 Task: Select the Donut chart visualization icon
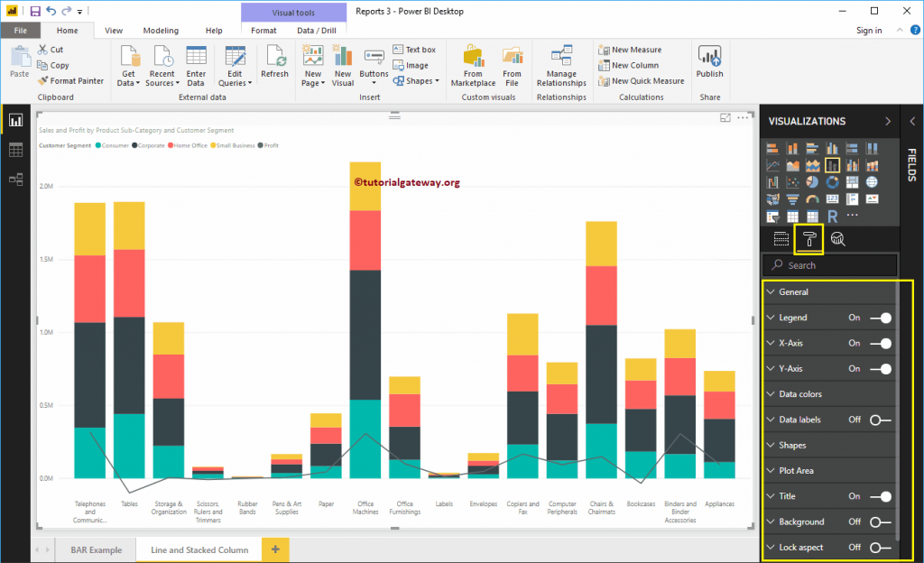tap(832, 180)
